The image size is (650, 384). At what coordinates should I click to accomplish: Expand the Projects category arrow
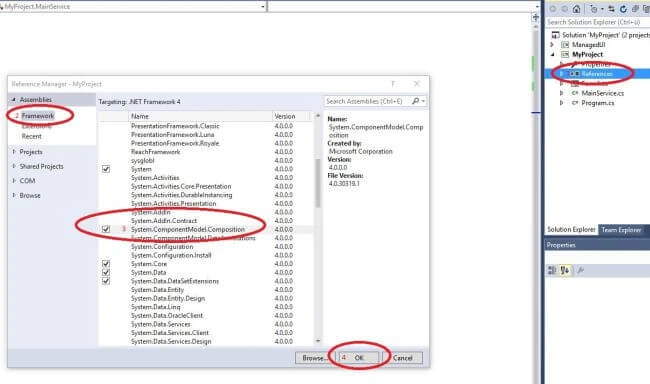pyautogui.click(x=14, y=152)
